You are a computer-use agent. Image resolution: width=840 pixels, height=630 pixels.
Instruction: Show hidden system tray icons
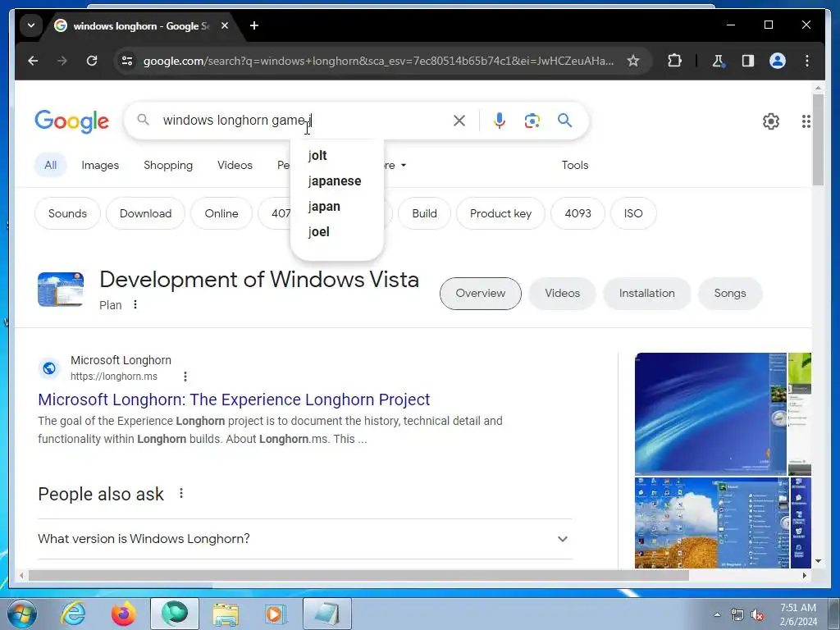[x=717, y=614]
